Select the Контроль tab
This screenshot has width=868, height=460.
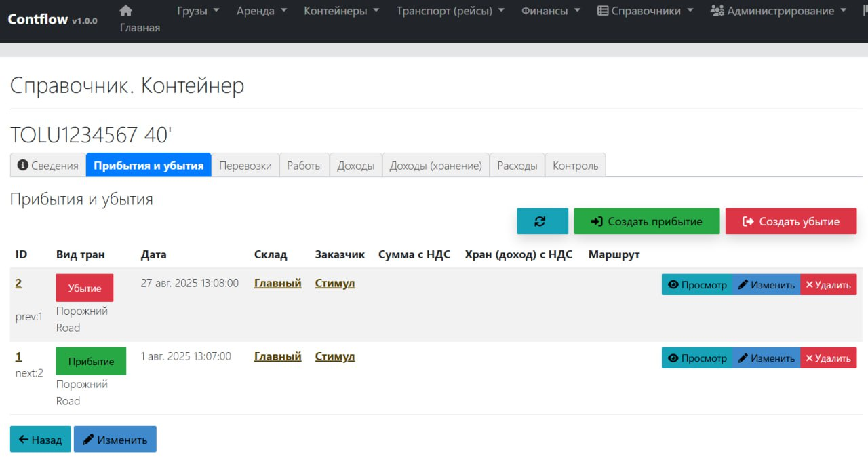[x=575, y=166]
